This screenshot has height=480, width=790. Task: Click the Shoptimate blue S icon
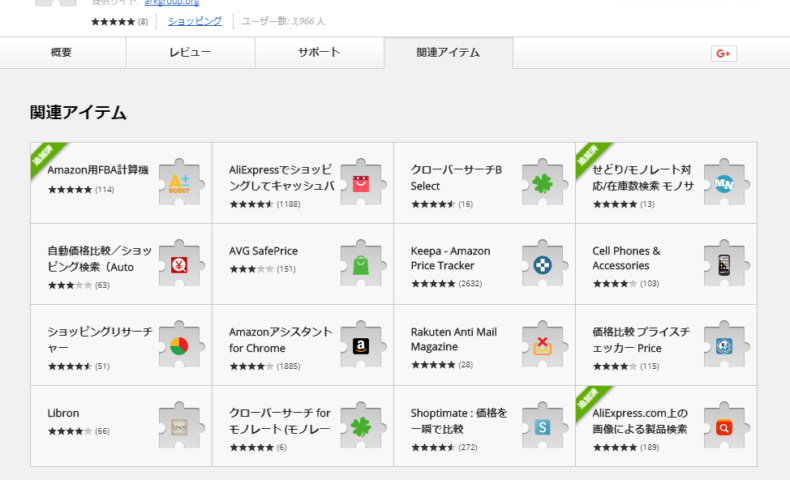click(545, 426)
